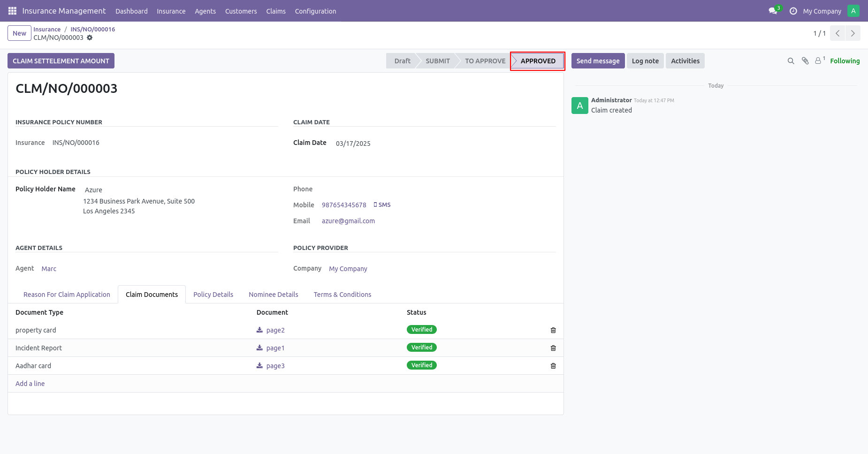This screenshot has height=454, width=868.
Task: Go to previous record arrow
Action: click(x=838, y=33)
